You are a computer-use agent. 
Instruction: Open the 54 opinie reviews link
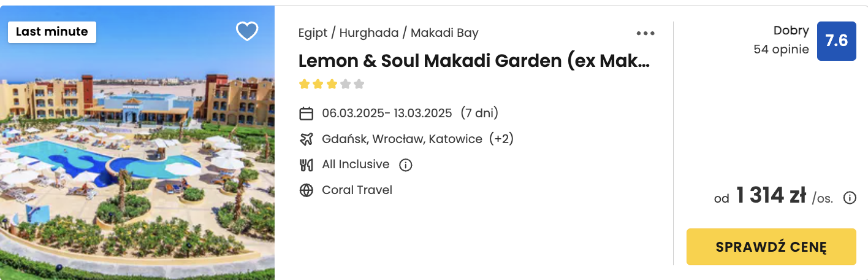tap(781, 50)
